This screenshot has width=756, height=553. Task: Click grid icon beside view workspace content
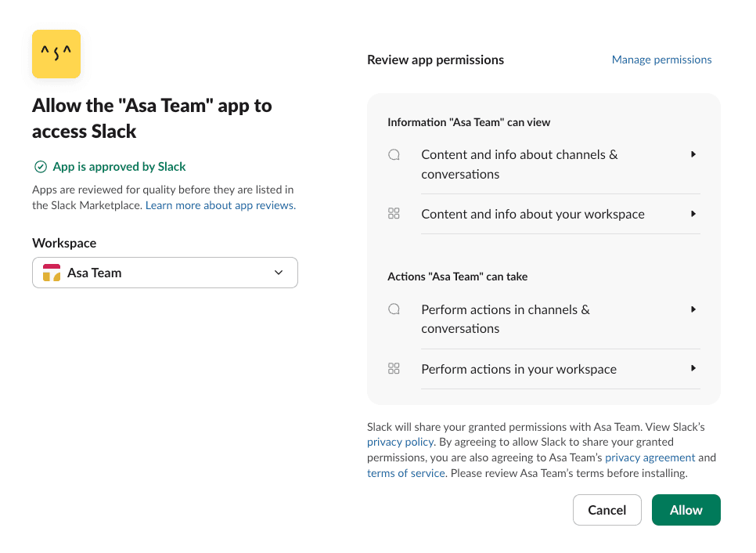[394, 214]
